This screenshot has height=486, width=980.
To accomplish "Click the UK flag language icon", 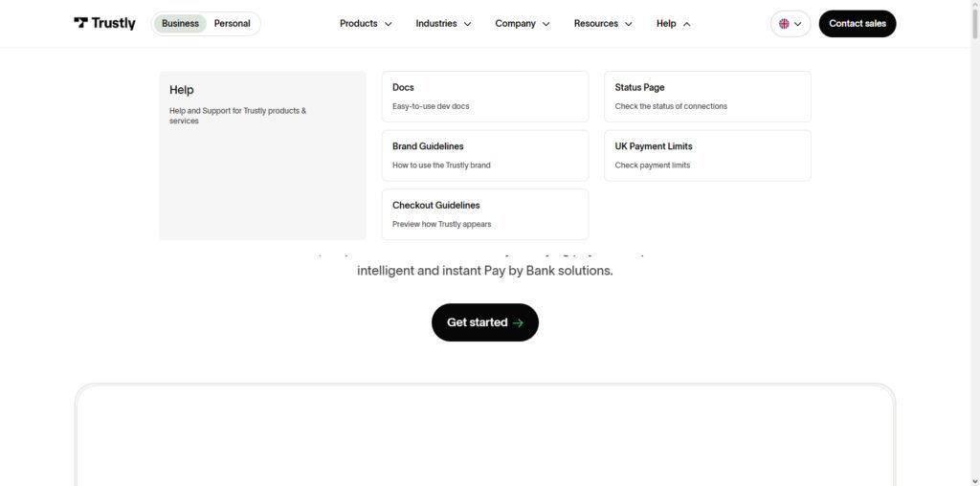I will (x=784, y=24).
